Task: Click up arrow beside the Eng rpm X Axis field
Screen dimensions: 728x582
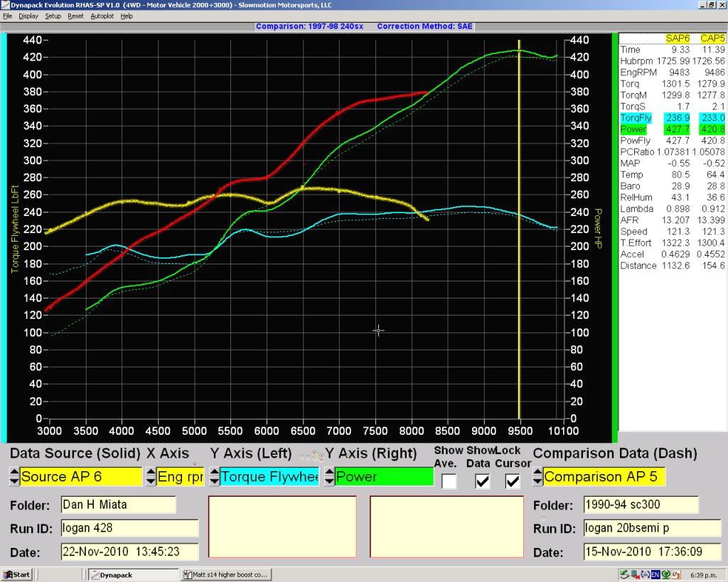Action: click(151, 472)
